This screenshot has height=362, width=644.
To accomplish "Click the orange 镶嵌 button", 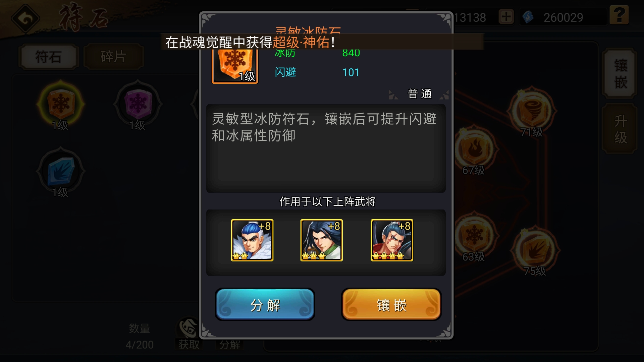I will [x=391, y=304].
